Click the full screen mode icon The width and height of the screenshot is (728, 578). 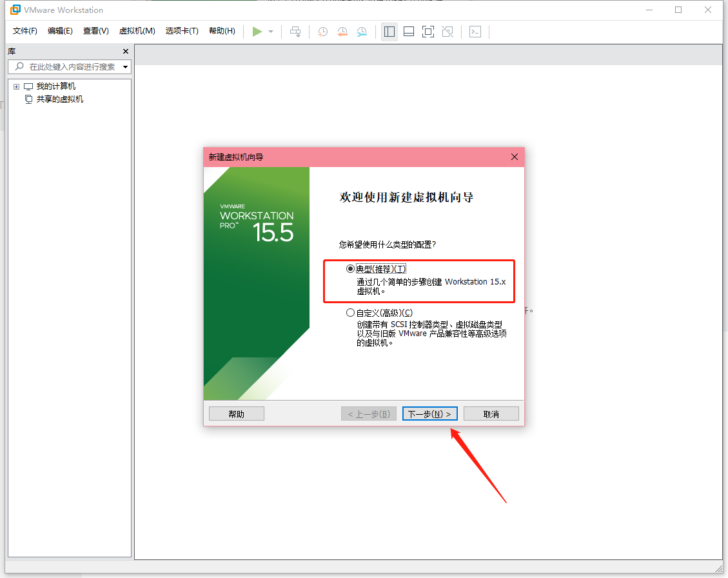[428, 32]
